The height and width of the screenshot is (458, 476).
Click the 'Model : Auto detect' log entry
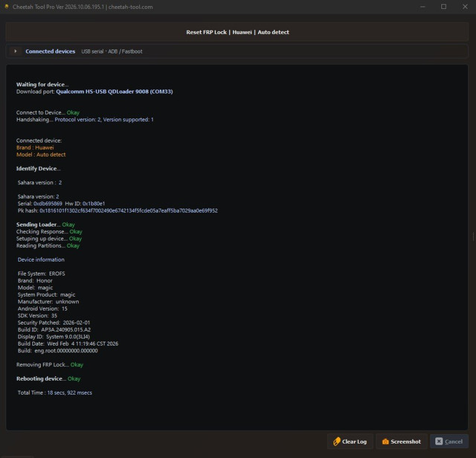pyautogui.click(x=41, y=155)
